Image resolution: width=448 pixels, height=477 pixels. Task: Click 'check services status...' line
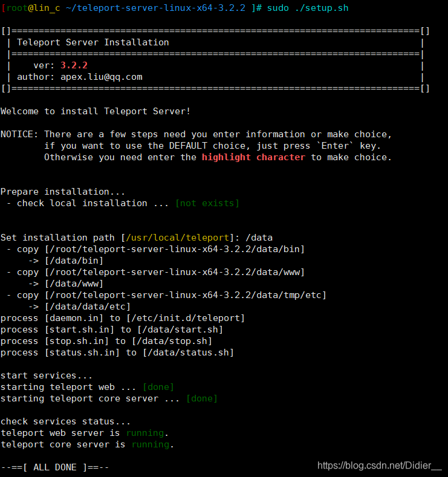click(x=65, y=421)
